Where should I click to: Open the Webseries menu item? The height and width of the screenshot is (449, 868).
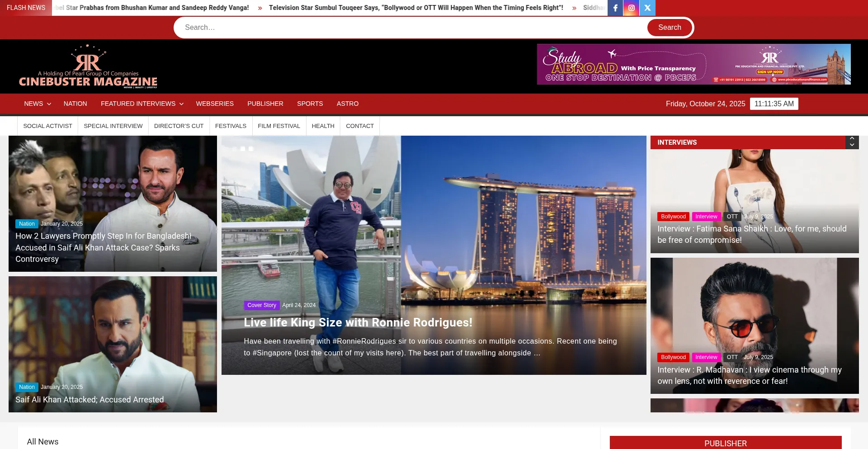pos(215,104)
